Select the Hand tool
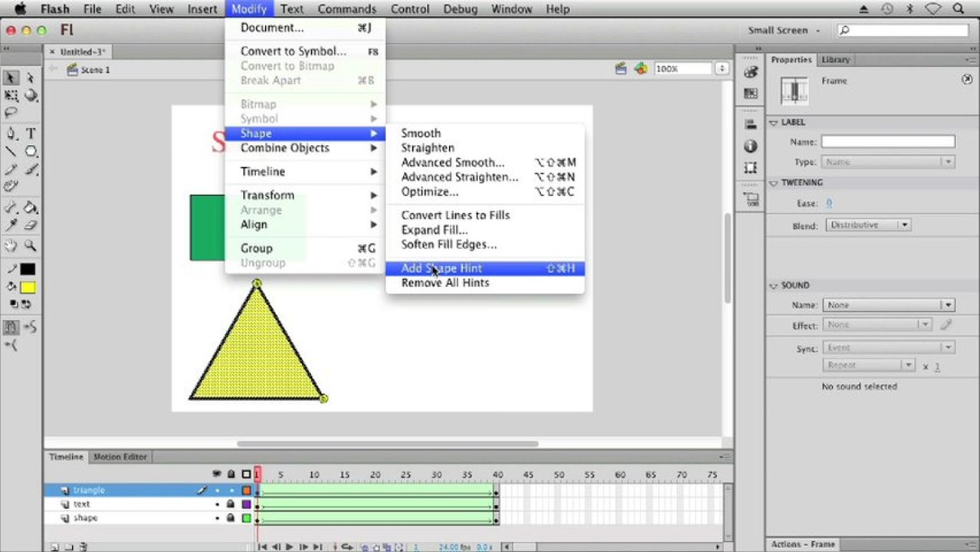980x552 pixels. [x=11, y=246]
